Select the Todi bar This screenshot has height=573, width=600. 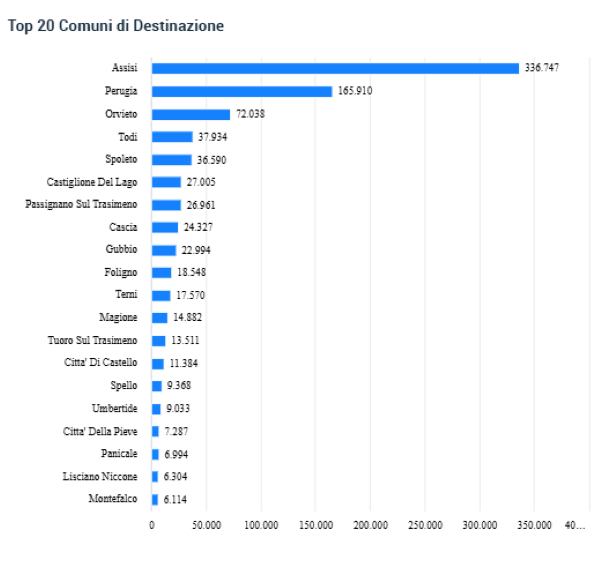tap(172, 137)
